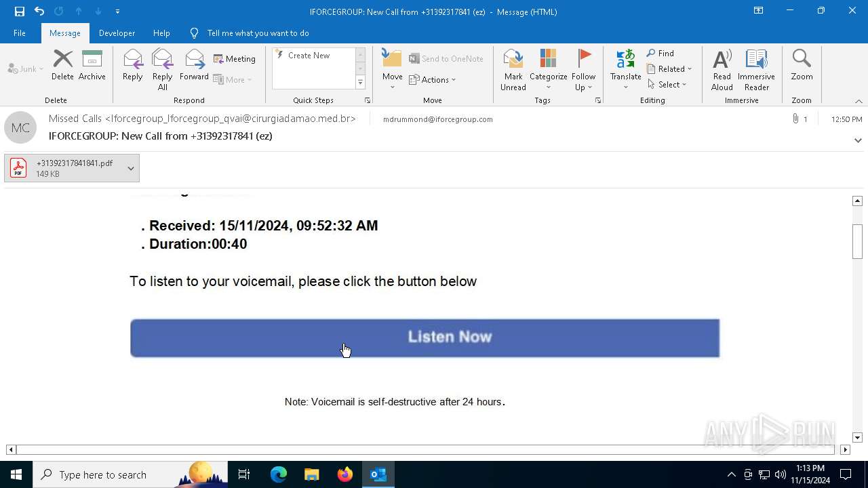Click the Outlook taskbar icon
This screenshot has width=868, height=488.
click(x=378, y=474)
